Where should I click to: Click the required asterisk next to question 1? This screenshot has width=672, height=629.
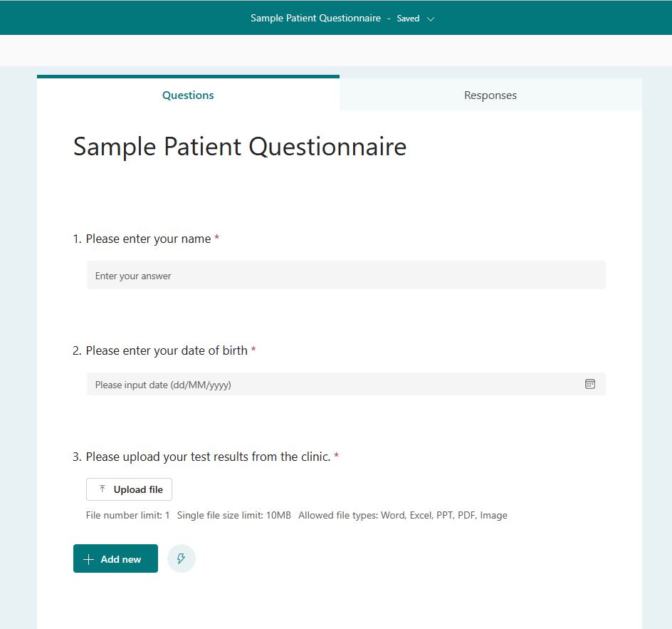click(216, 239)
